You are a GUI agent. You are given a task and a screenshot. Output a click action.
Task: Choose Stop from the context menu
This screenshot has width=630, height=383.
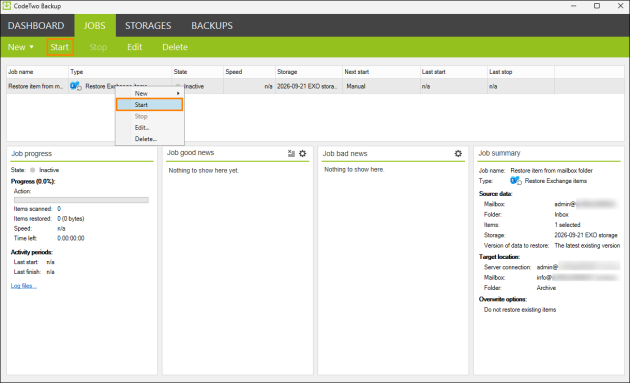[150, 116]
